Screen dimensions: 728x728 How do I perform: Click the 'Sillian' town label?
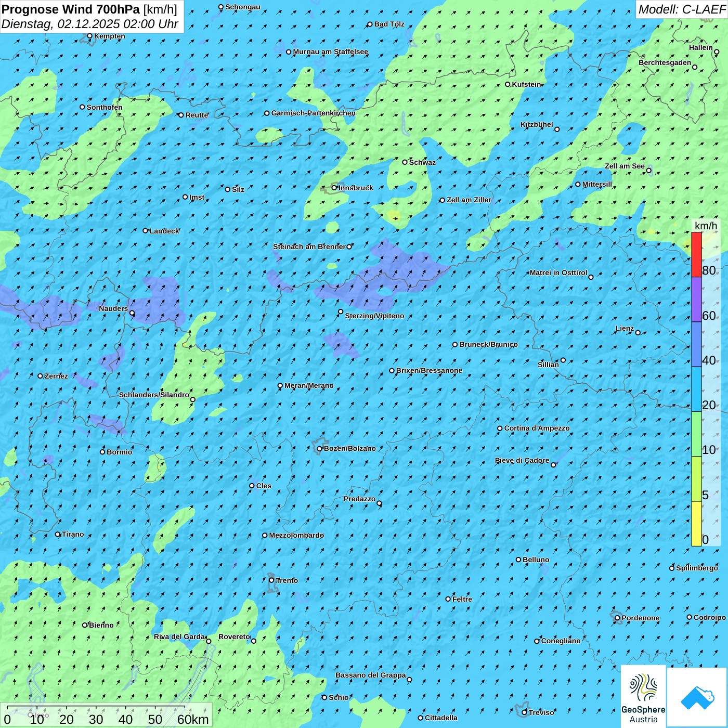(x=548, y=365)
